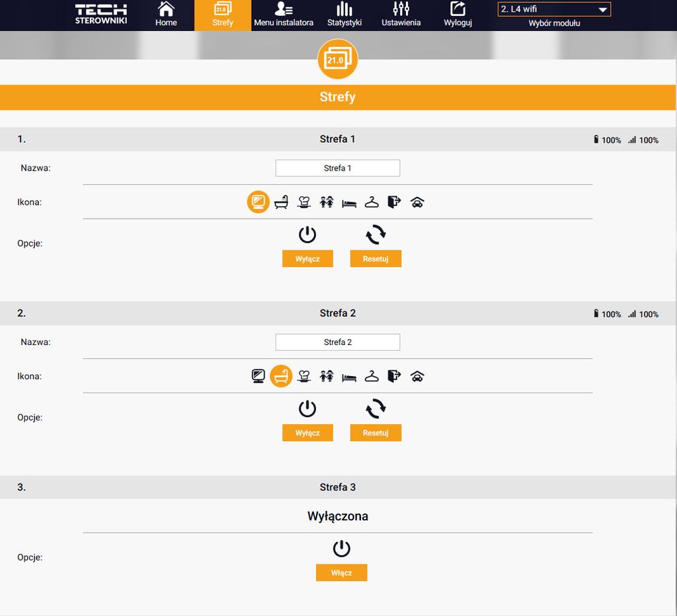This screenshot has width=677, height=616.
Task: Click the orange Strefy page title banner
Action: click(x=338, y=97)
